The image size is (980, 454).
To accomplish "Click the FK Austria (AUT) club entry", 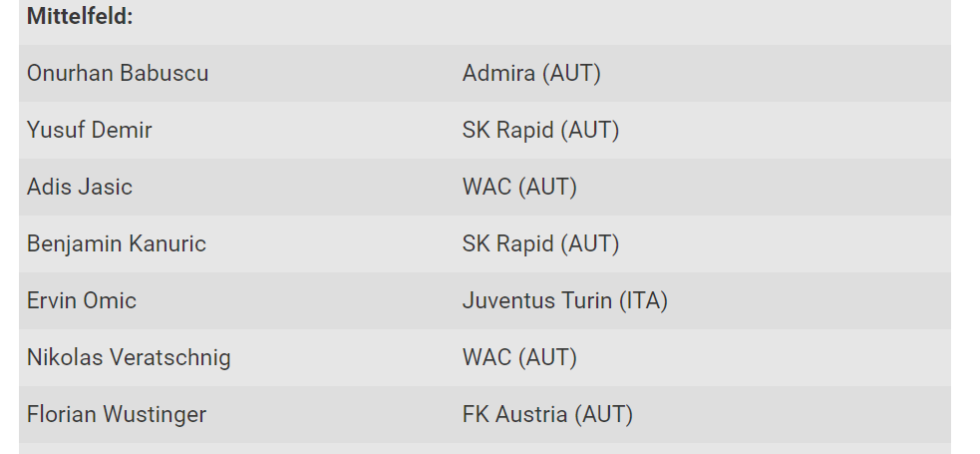I will click(x=547, y=415).
